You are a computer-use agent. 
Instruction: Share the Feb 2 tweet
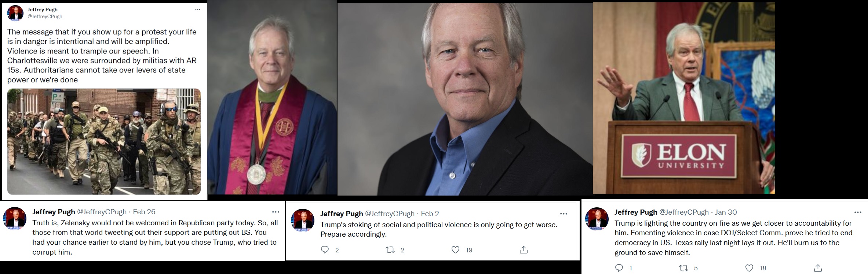click(524, 250)
